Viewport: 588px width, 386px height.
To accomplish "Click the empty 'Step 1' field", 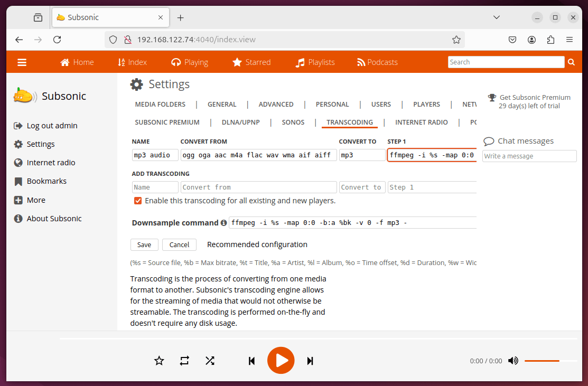I will (x=432, y=187).
